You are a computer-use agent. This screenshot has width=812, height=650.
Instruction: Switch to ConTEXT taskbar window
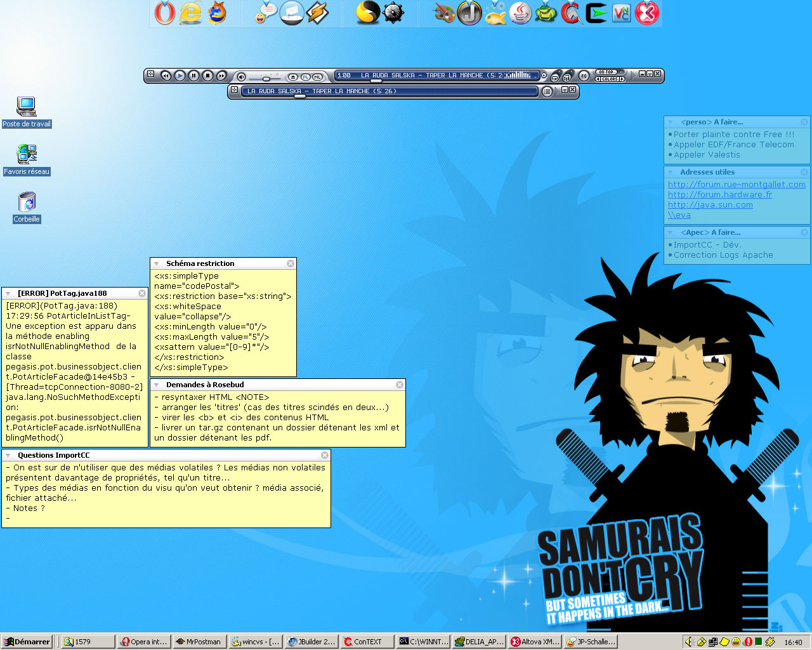tap(367, 642)
